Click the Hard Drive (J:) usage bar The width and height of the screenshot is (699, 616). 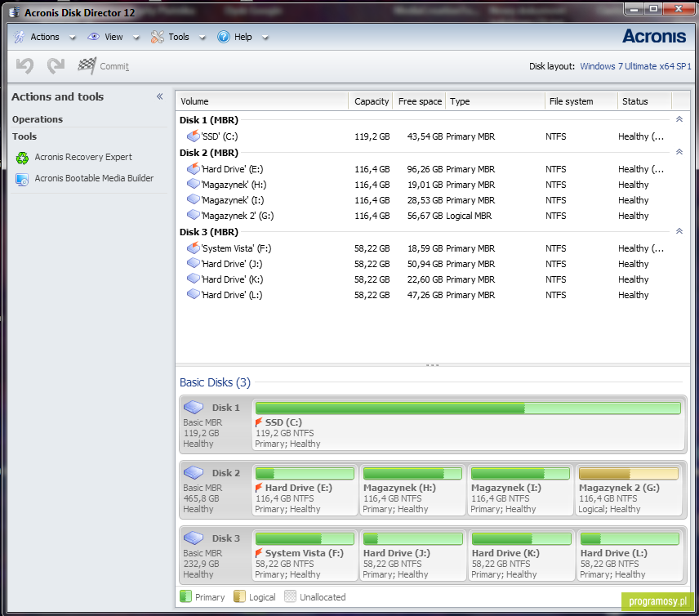pyautogui.click(x=413, y=539)
